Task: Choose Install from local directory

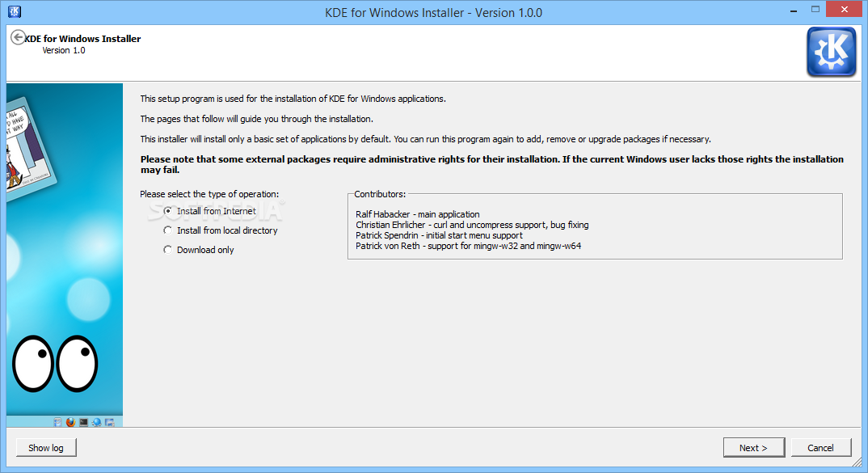Action: coord(168,230)
